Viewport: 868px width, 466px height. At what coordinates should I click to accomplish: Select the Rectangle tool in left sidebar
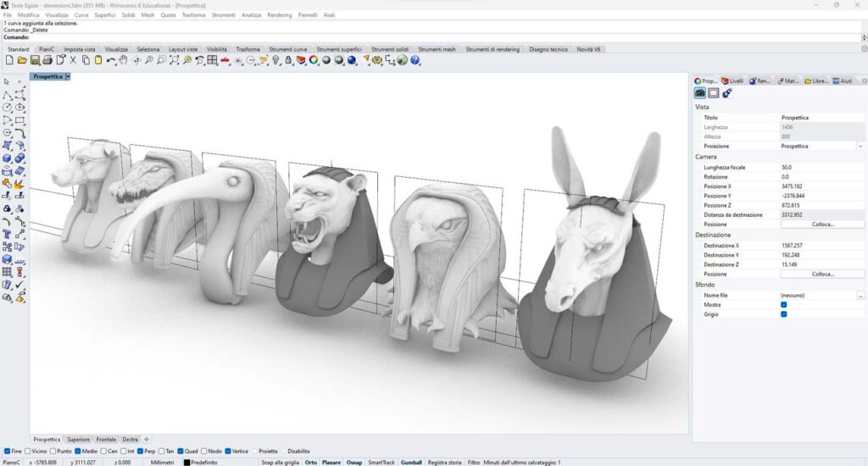tap(20, 120)
